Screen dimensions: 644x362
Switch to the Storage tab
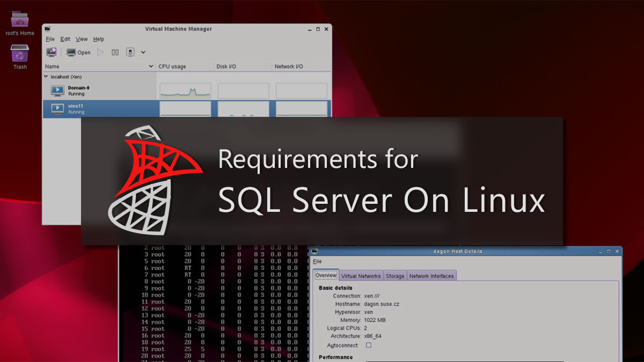pos(395,275)
